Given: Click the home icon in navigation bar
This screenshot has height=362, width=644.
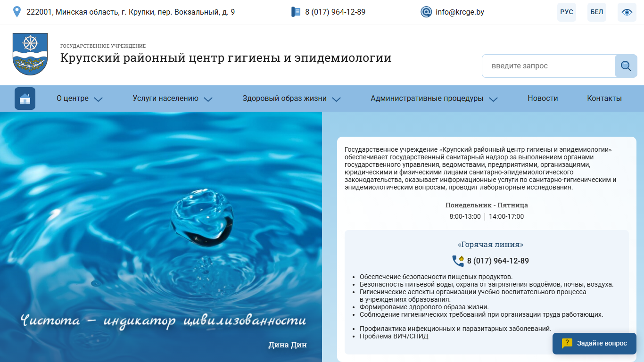Looking at the screenshot, I should coord(25,99).
